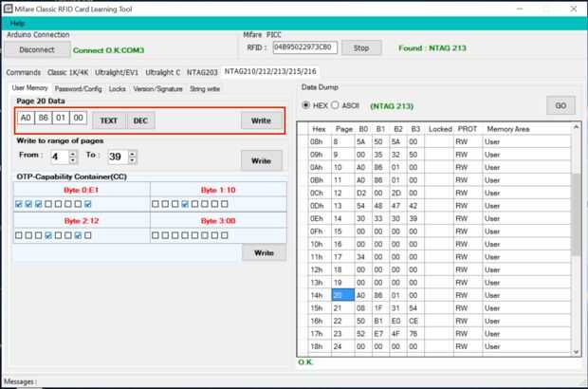Click the Locked column header
The image size is (588, 389).
[x=440, y=129]
